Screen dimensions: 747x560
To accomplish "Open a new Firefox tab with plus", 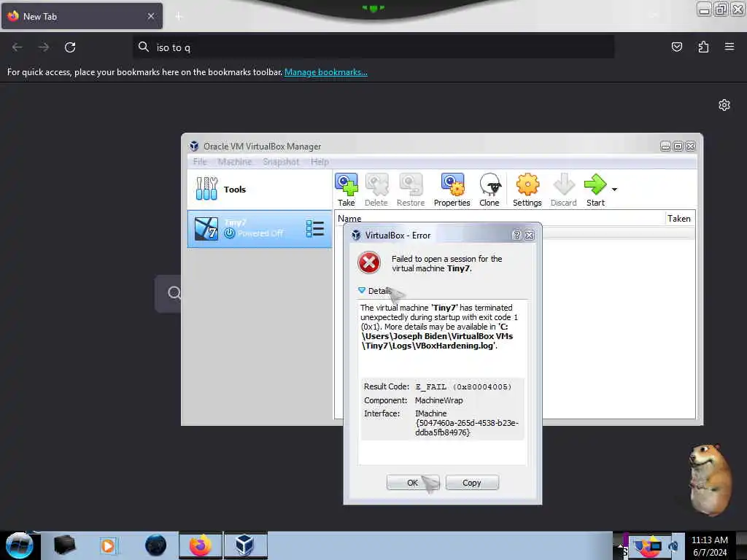I will click(179, 16).
